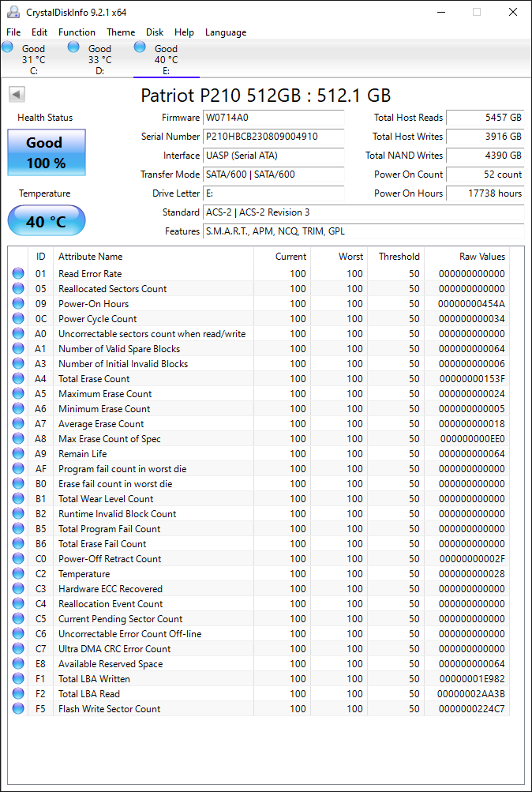Click the Total Host Writes value 3916 GB
The image size is (532, 792).
485,137
